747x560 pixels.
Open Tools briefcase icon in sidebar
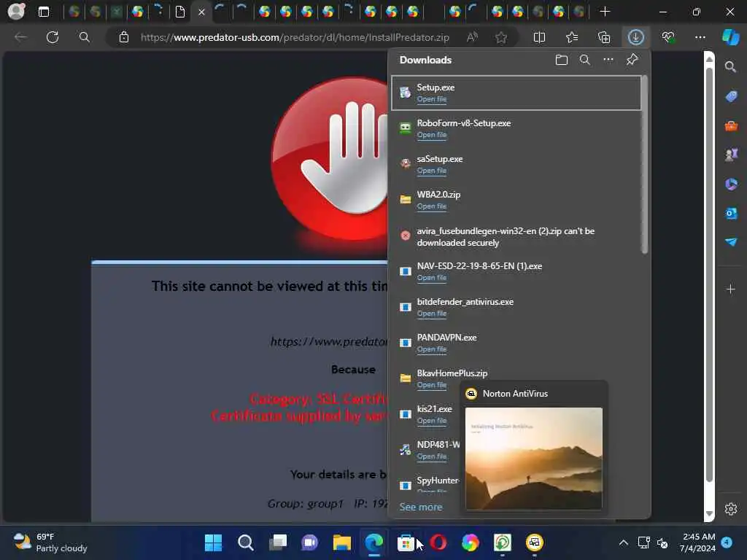click(x=731, y=125)
